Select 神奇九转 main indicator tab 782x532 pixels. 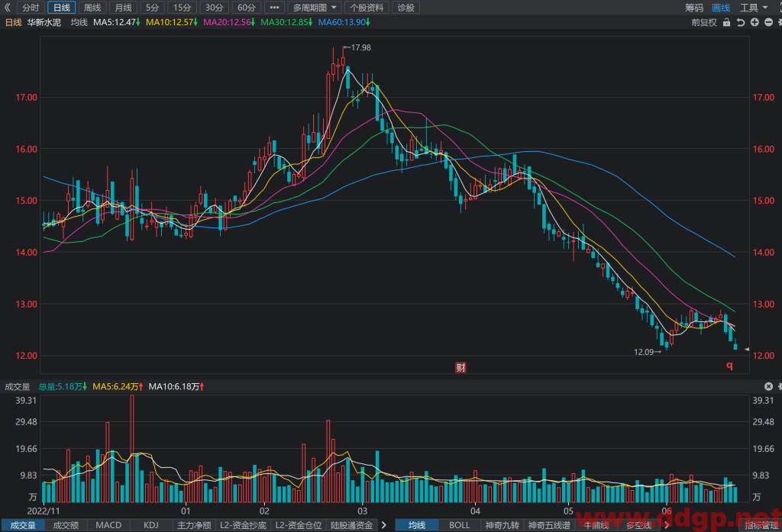[502, 525]
